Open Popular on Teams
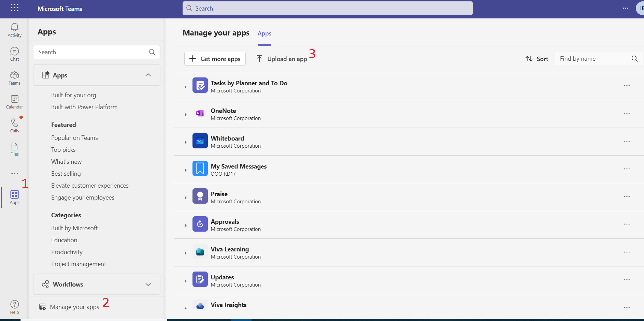Image resolution: width=644 pixels, height=321 pixels. point(74,138)
